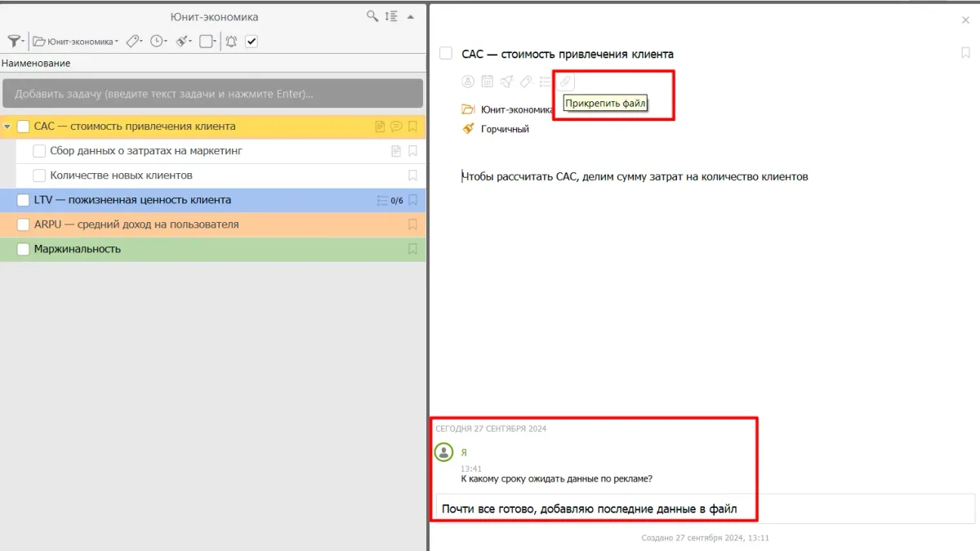Open the filter funnel dropdown

pos(15,42)
